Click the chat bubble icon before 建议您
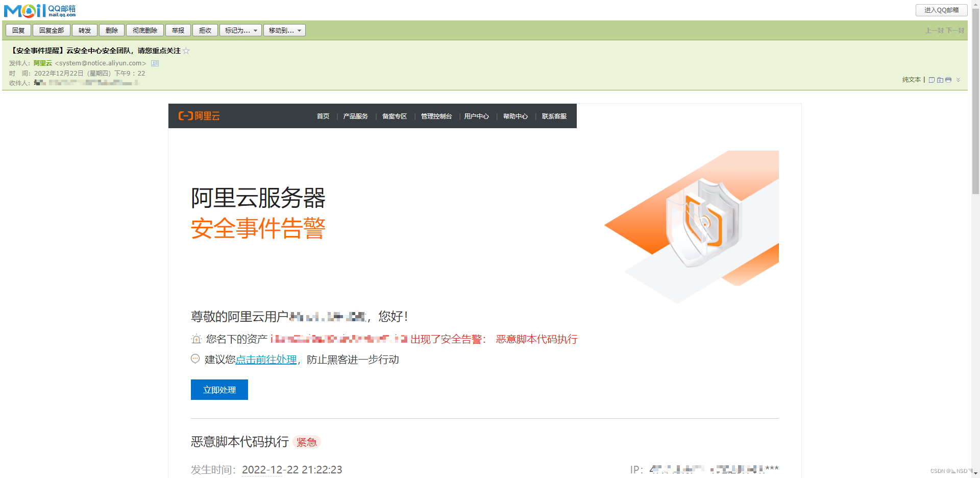 coord(195,359)
